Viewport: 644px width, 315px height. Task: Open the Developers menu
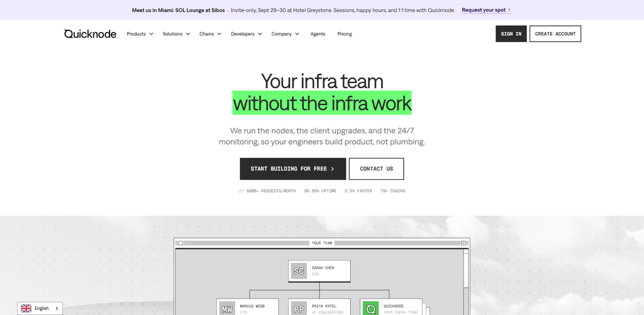coord(247,34)
